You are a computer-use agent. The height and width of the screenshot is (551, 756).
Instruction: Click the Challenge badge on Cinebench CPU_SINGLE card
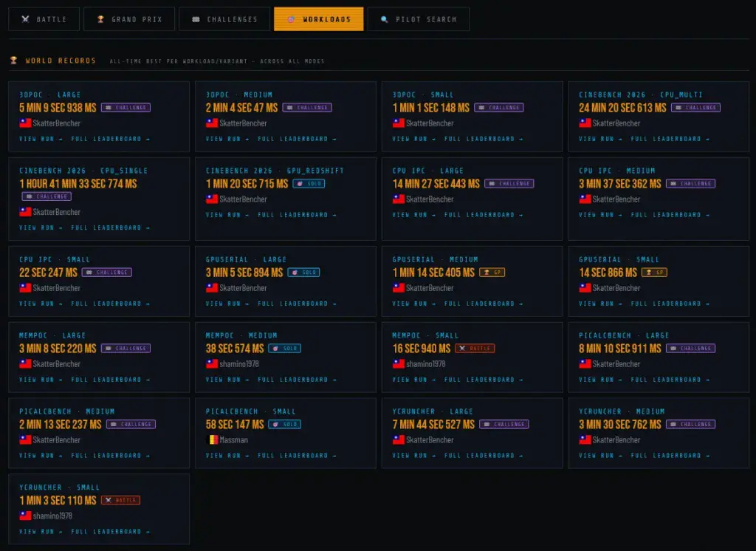click(47, 196)
